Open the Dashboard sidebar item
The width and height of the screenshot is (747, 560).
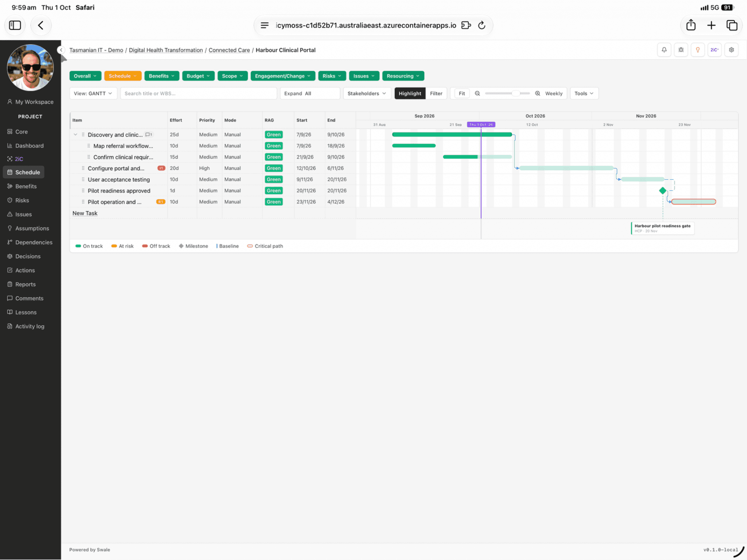point(29,145)
